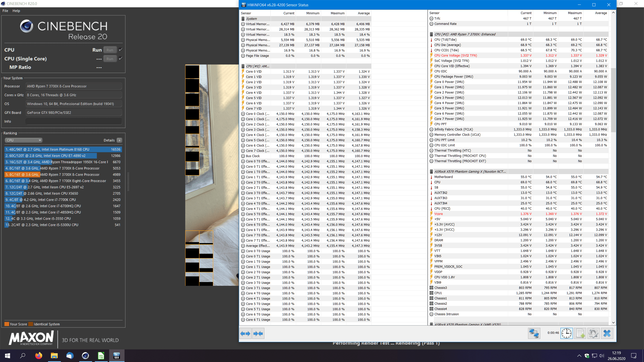Select Bus Clock sensor row
The image size is (644, 362).
click(x=306, y=156)
